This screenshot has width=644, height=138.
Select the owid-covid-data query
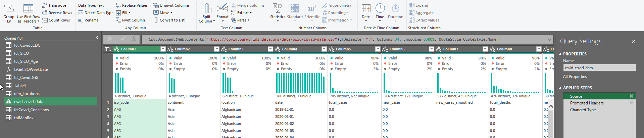[50, 101]
